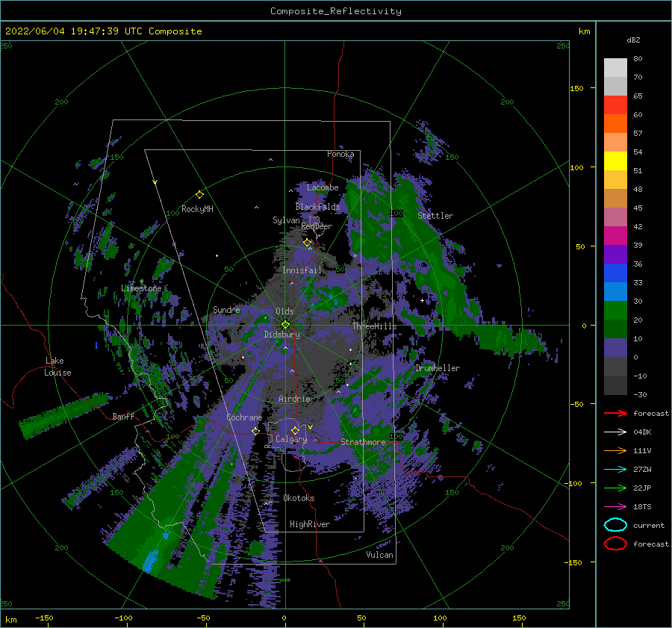Image resolution: width=672 pixels, height=628 pixels.
Task: Click the green 22JP arrow icon
Action: click(x=615, y=488)
